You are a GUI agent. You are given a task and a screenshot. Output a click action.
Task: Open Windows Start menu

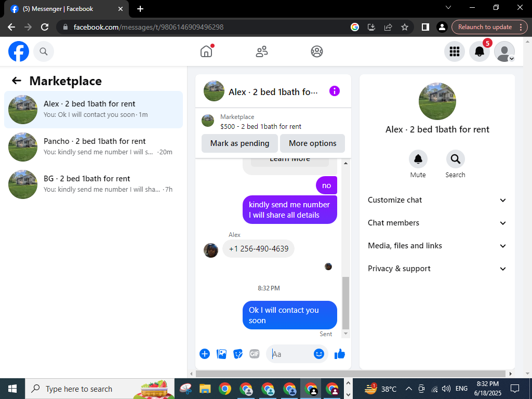point(12,389)
